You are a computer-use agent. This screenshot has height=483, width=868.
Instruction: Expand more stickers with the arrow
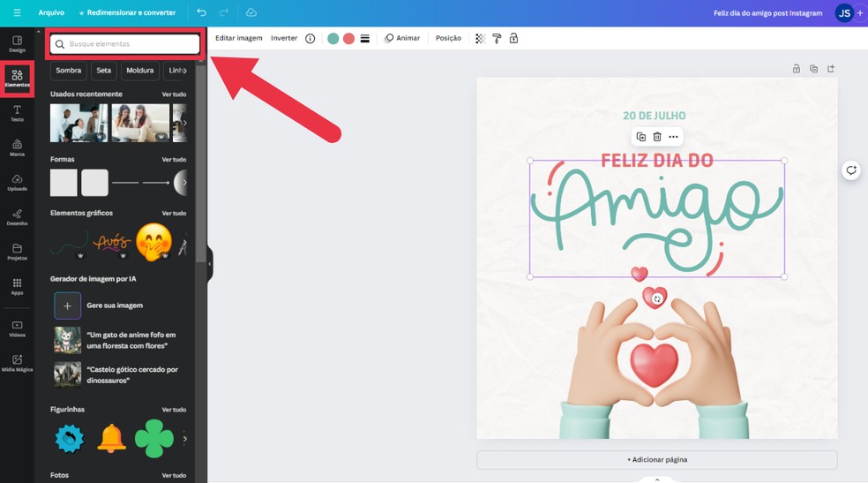tap(184, 439)
